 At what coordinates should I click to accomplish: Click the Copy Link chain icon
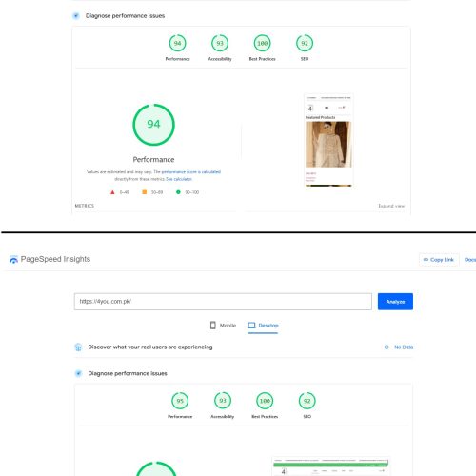point(426,260)
